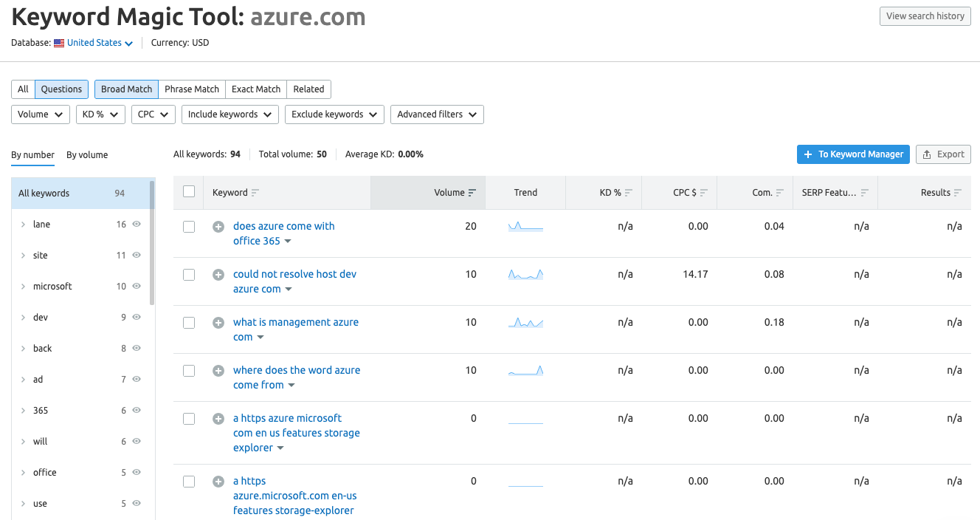Check the select-all checkbox in table header
Screen dimensions: 980x520
189,191
